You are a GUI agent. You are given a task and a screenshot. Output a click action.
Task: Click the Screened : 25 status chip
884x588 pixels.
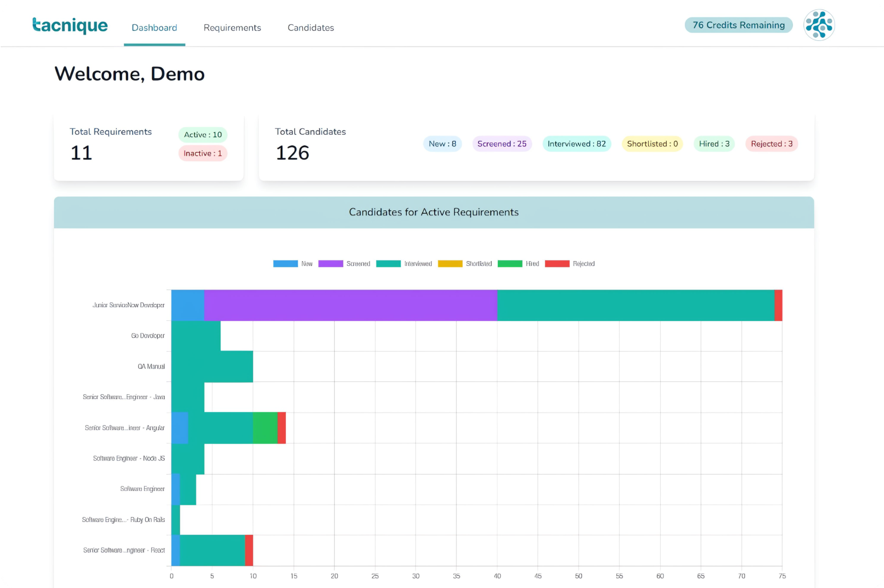point(502,144)
